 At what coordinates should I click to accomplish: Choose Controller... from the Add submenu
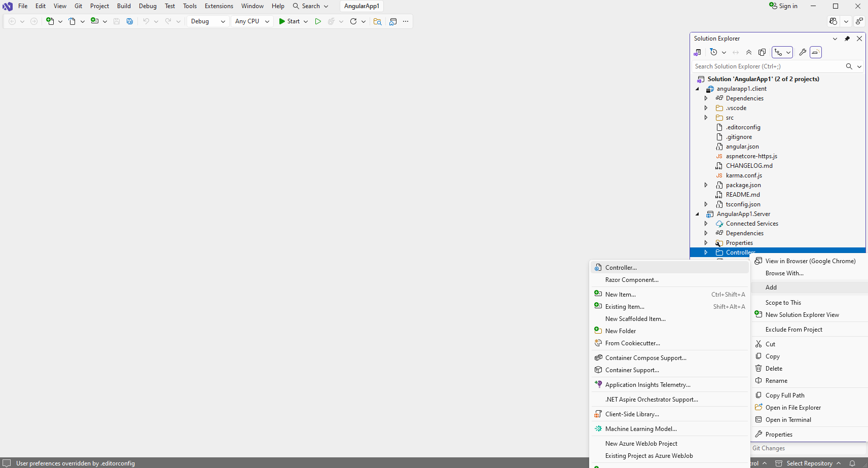(x=621, y=268)
